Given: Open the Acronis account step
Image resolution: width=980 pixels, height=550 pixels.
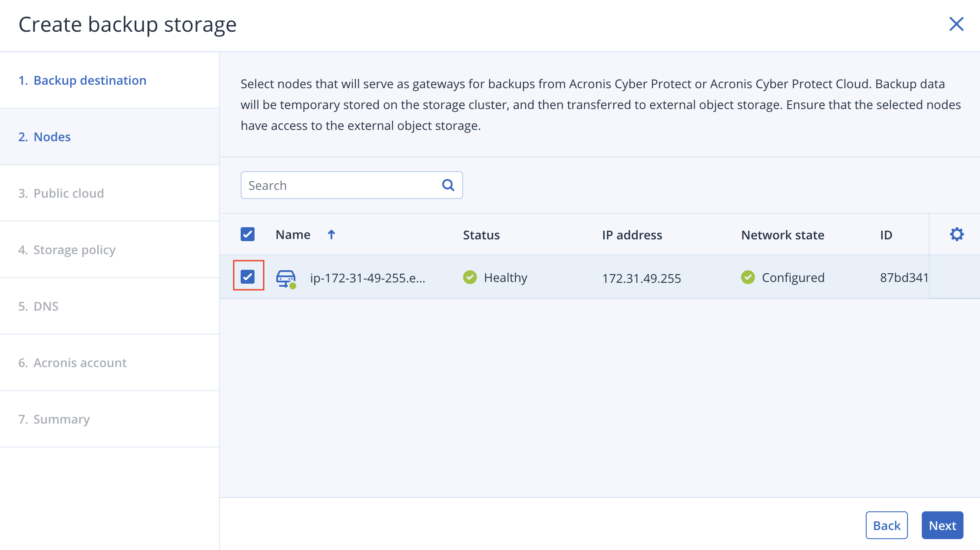Looking at the screenshot, I should coord(80,362).
